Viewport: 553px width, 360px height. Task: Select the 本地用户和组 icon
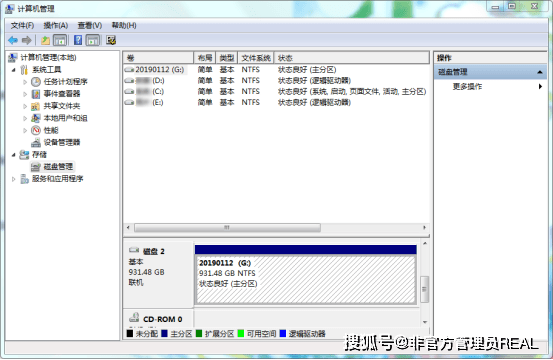coord(36,118)
